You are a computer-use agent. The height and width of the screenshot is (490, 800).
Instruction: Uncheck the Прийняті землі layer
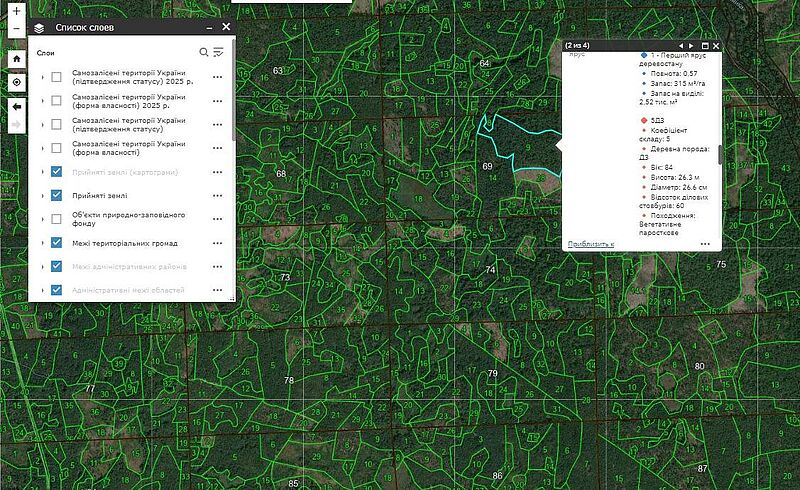tap(57, 195)
